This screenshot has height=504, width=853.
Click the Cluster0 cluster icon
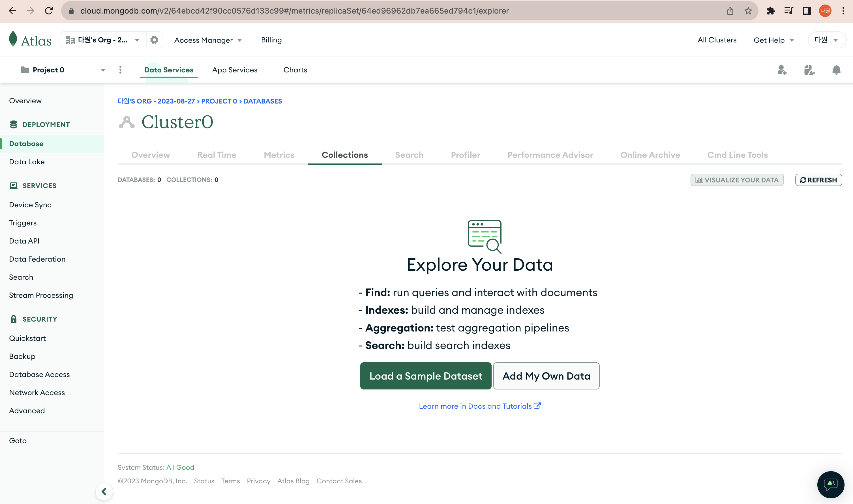pyautogui.click(x=127, y=122)
